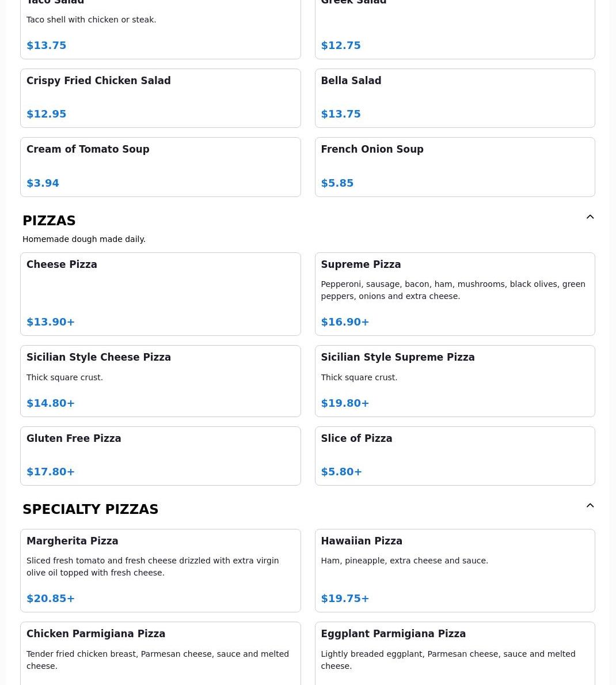Pick the French Onion Soup card
The height and width of the screenshot is (685, 616).
click(x=454, y=167)
